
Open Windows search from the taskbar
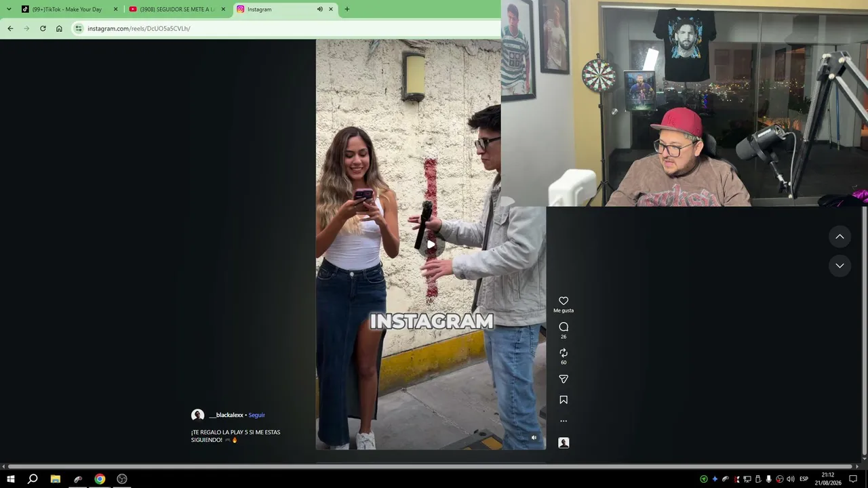coord(33,479)
